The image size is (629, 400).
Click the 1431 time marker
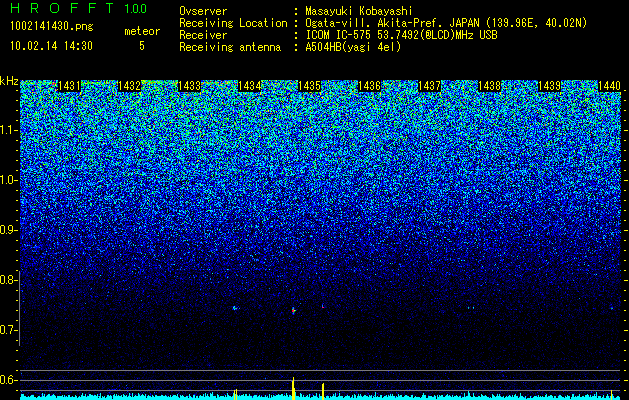tap(69, 86)
